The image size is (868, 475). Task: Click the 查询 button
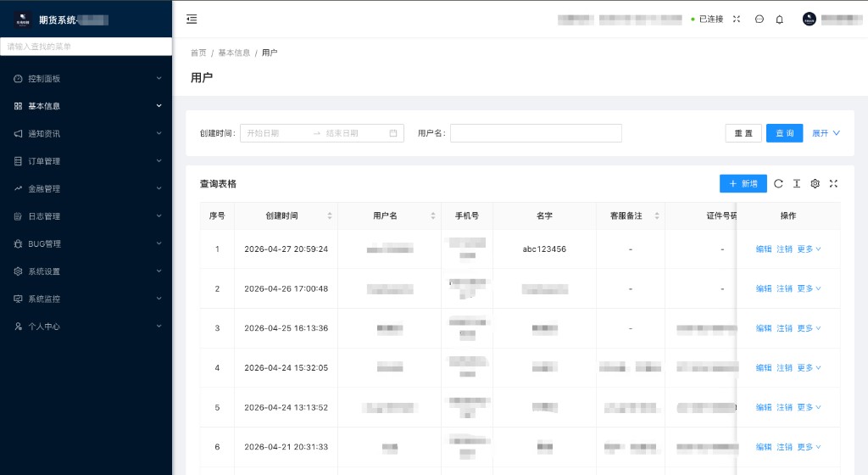[x=784, y=133]
